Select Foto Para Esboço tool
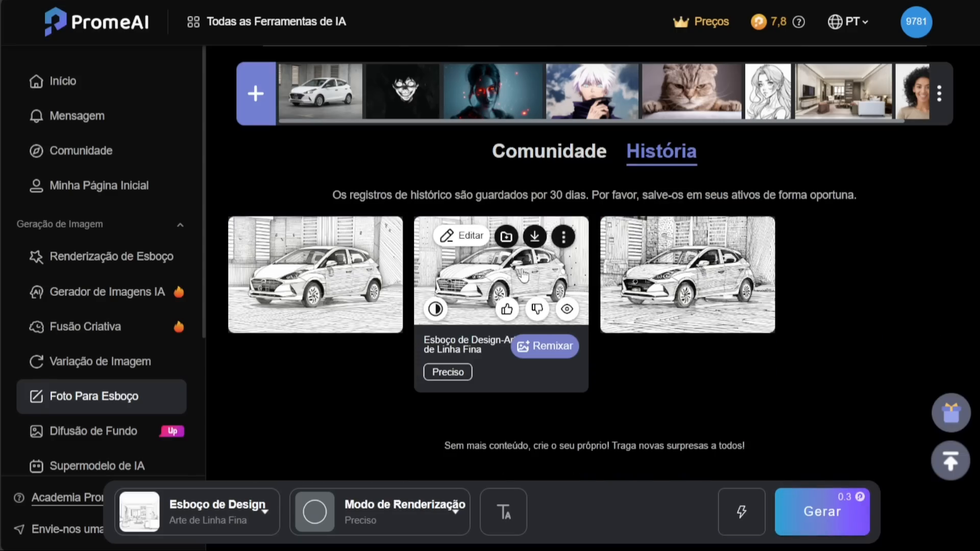The height and width of the screenshot is (551, 980). point(101,396)
